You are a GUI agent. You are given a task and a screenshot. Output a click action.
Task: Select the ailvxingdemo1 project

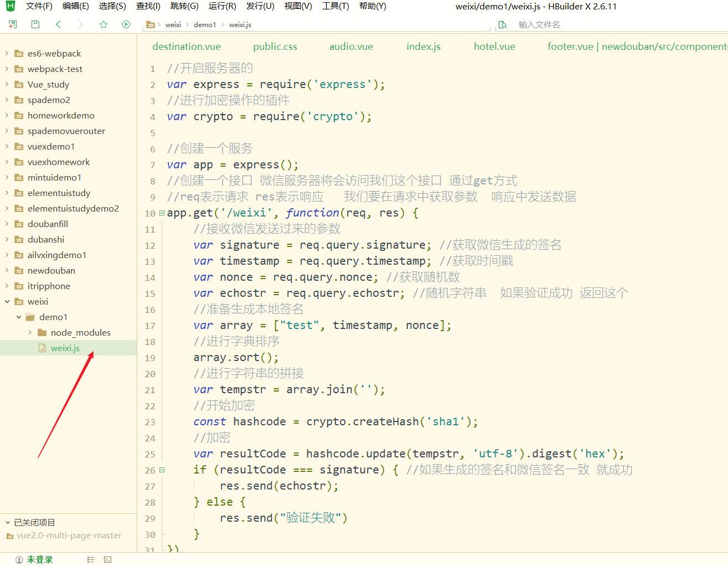(57, 255)
